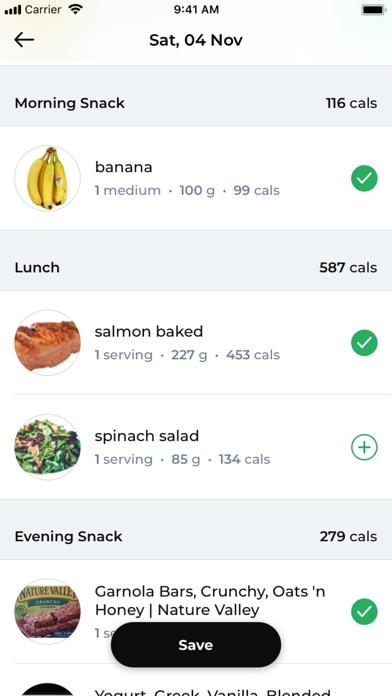Select the Lunch section header

pyautogui.click(x=196, y=267)
